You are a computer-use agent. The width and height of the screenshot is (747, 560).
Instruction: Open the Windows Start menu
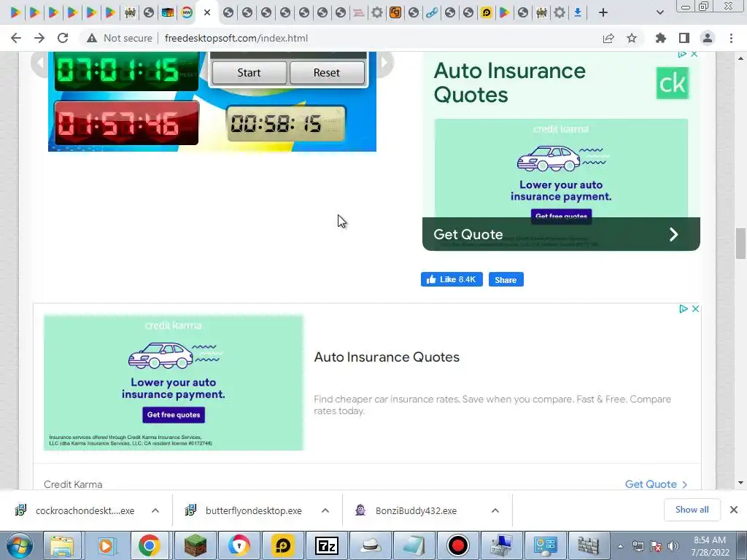[20, 545]
